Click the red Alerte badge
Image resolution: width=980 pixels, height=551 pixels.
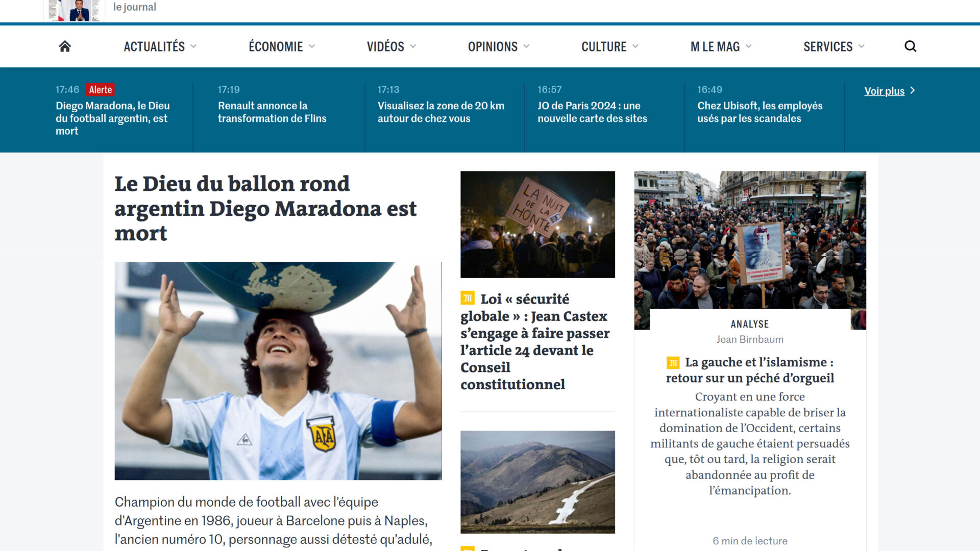[x=100, y=90]
